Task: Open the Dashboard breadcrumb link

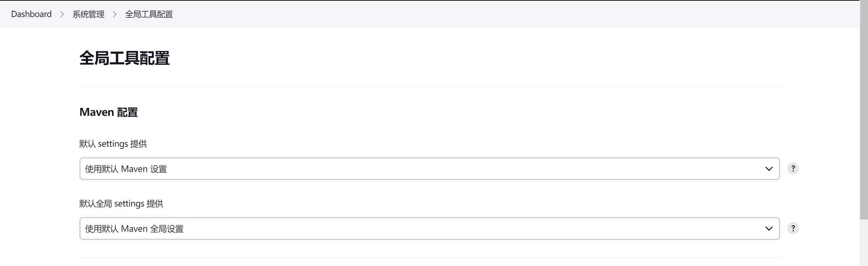Action: (31, 14)
